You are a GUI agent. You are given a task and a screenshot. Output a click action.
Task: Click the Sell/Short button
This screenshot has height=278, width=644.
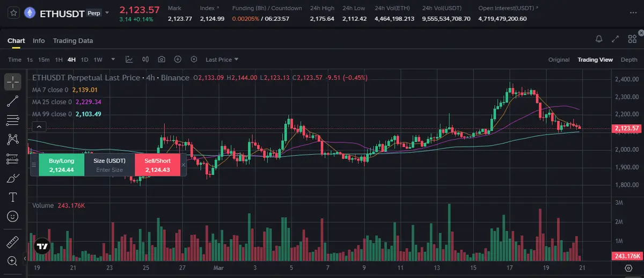[157, 165]
